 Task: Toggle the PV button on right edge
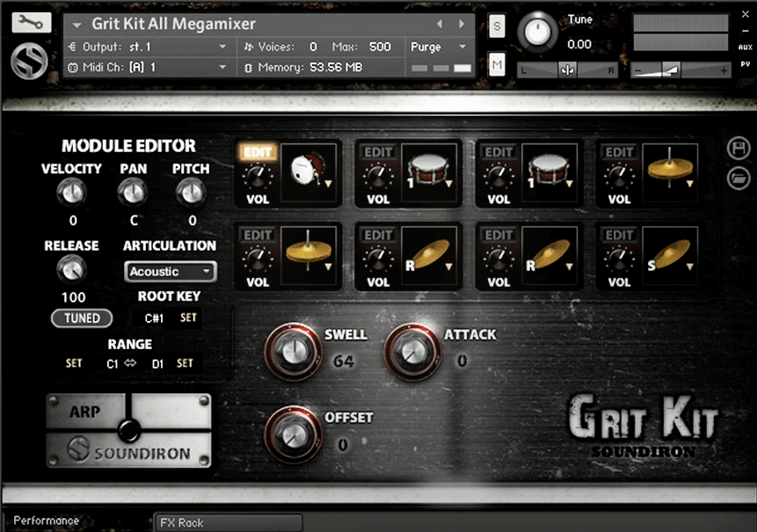[745, 63]
